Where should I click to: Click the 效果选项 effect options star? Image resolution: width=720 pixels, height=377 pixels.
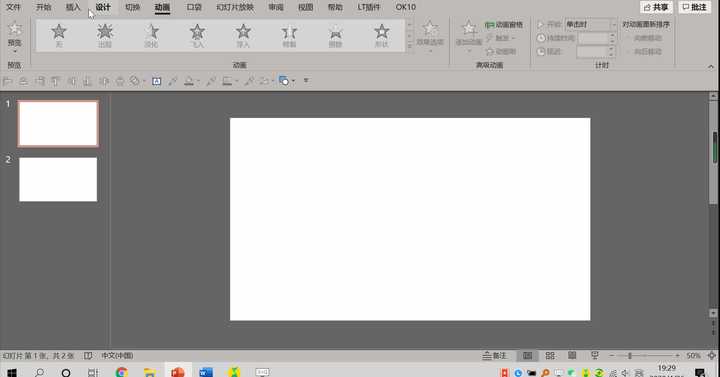coord(430,29)
